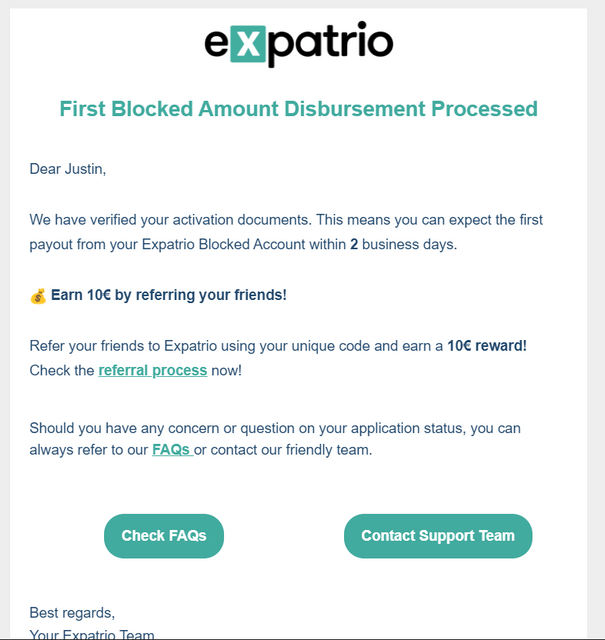Open the inline FAQs link
The height and width of the screenshot is (640, 605).
pos(172,449)
